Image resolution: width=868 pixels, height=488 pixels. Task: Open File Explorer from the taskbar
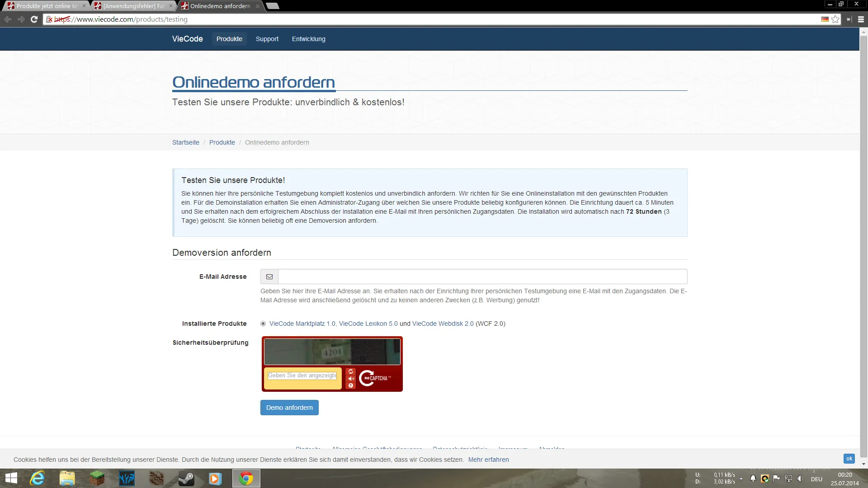[67, 478]
